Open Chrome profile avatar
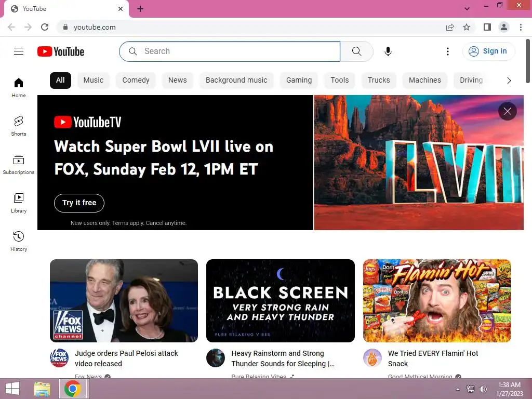532x399 pixels. [504, 27]
